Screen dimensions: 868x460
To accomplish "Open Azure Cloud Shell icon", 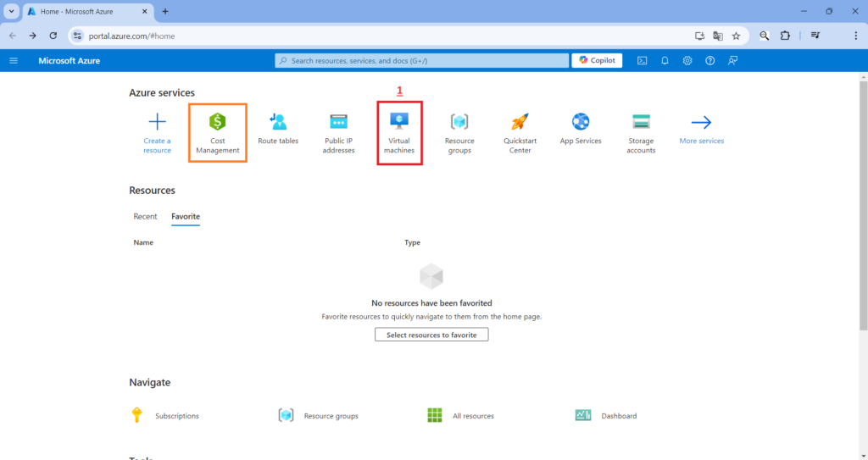I will pos(643,61).
